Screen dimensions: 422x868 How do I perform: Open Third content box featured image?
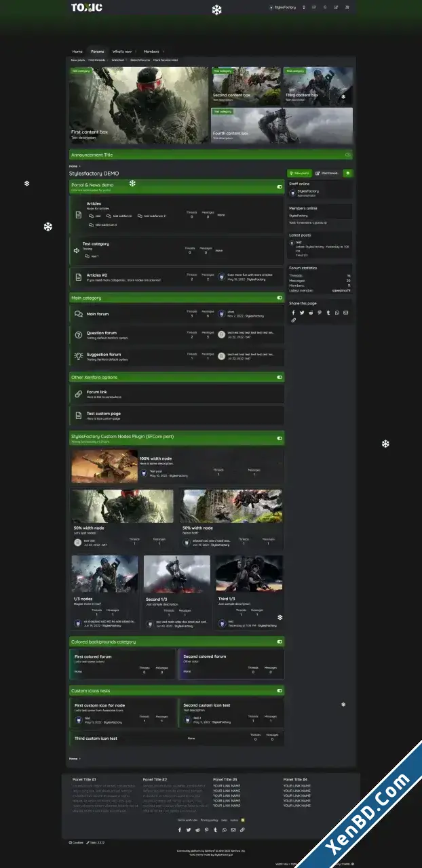coord(318,85)
